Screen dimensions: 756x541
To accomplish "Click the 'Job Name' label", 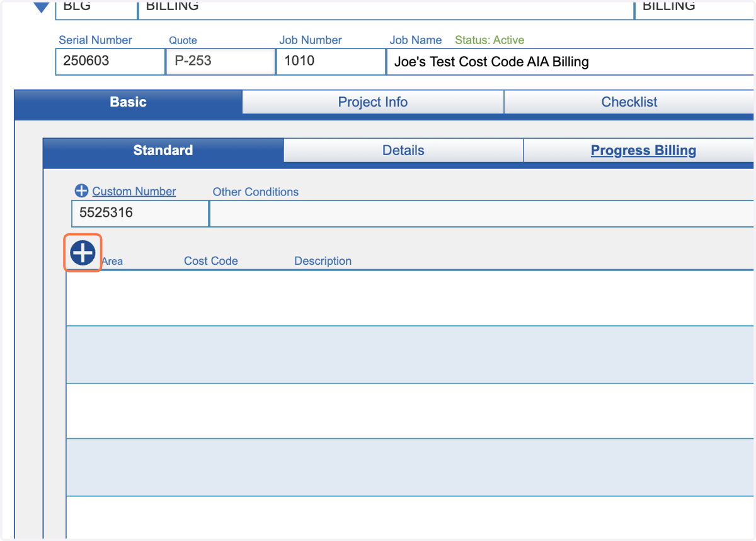I will click(416, 40).
